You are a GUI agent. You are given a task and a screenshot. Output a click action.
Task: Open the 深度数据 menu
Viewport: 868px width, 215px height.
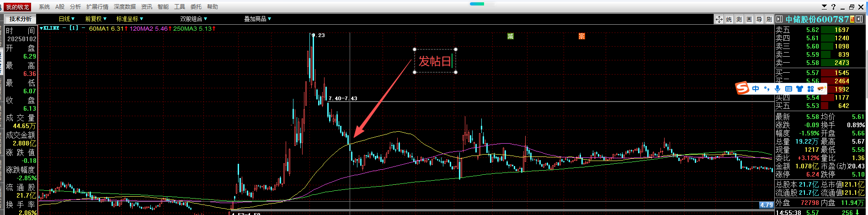tap(125, 7)
